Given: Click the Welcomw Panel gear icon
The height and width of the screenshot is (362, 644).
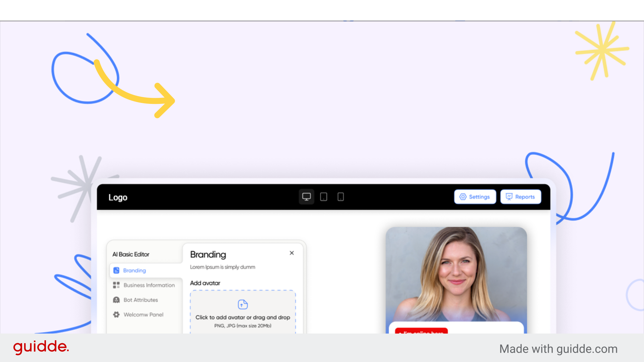Looking at the screenshot, I should click(x=116, y=314).
